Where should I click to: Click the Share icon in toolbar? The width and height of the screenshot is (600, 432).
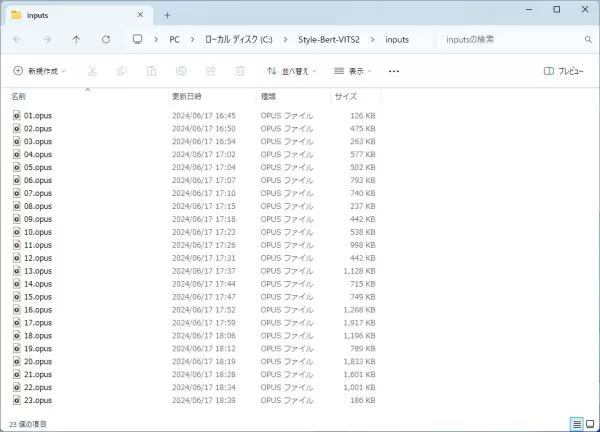(211, 71)
